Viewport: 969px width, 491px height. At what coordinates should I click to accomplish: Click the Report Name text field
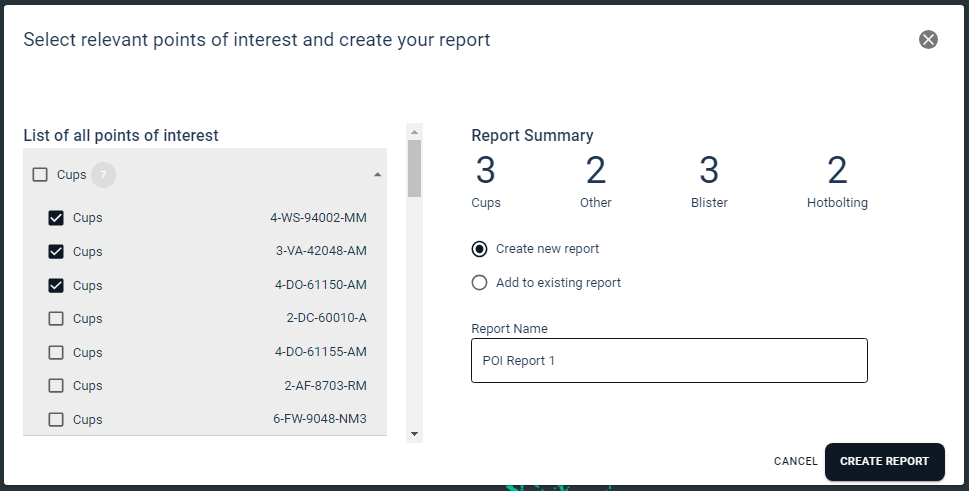click(x=668, y=361)
